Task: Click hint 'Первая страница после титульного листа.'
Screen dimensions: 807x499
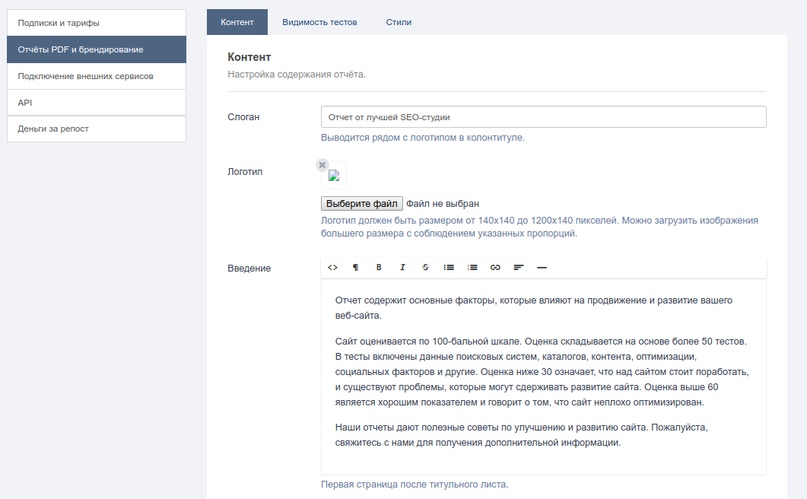Action: click(x=414, y=484)
